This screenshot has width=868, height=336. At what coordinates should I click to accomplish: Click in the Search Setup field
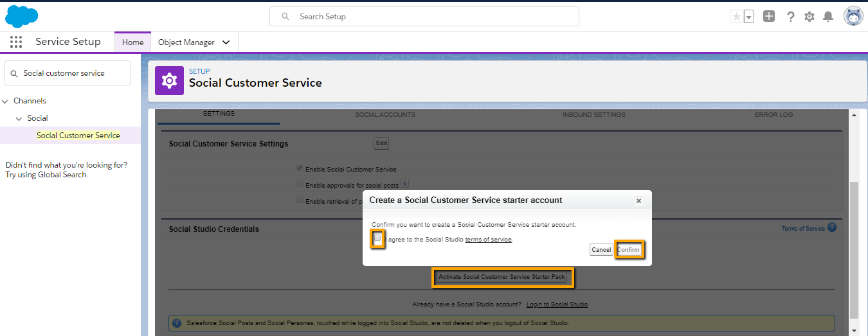click(424, 17)
